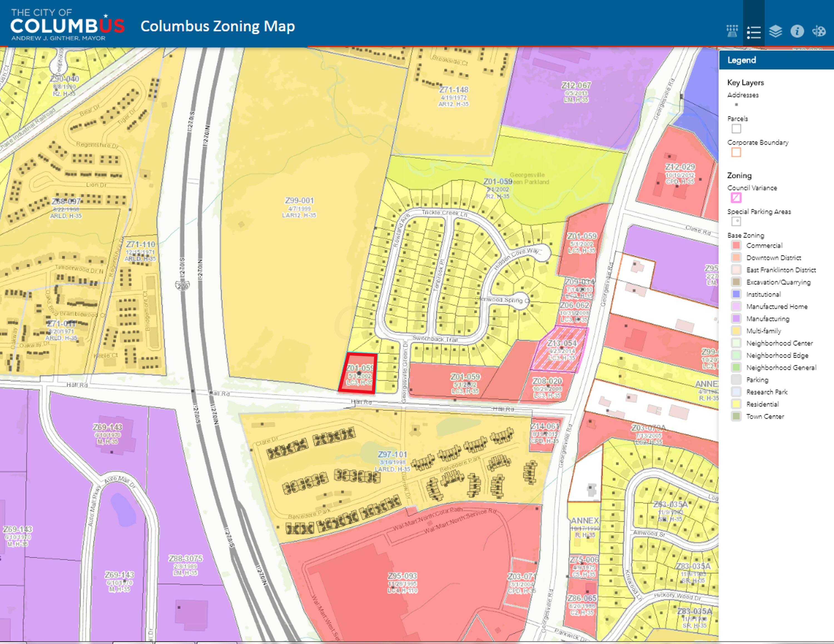The image size is (834, 644).
Task: Select the Z75-006 C5 zoning label
Action: coord(584,566)
